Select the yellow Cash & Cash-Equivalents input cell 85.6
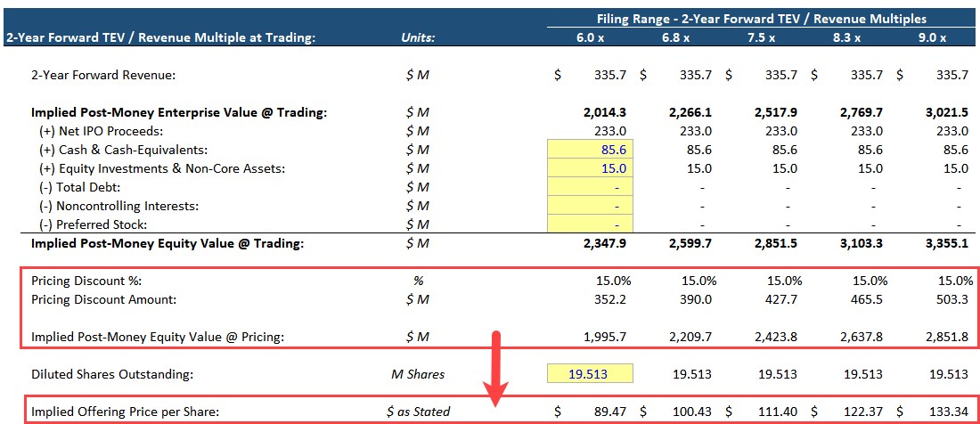 click(x=590, y=150)
